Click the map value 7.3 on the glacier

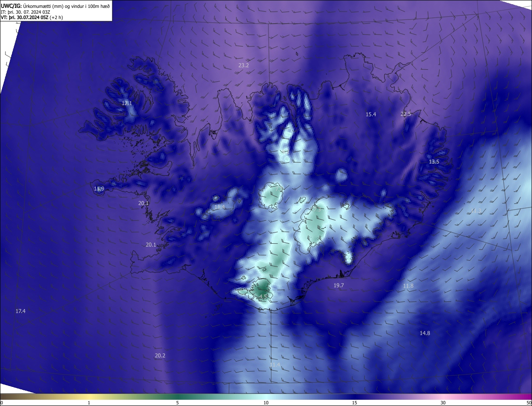pos(317,210)
